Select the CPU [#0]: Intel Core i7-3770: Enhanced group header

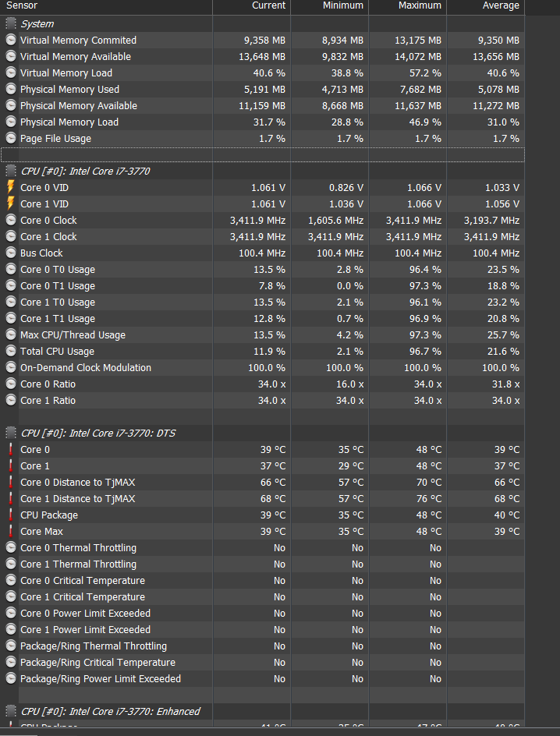coord(110,711)
